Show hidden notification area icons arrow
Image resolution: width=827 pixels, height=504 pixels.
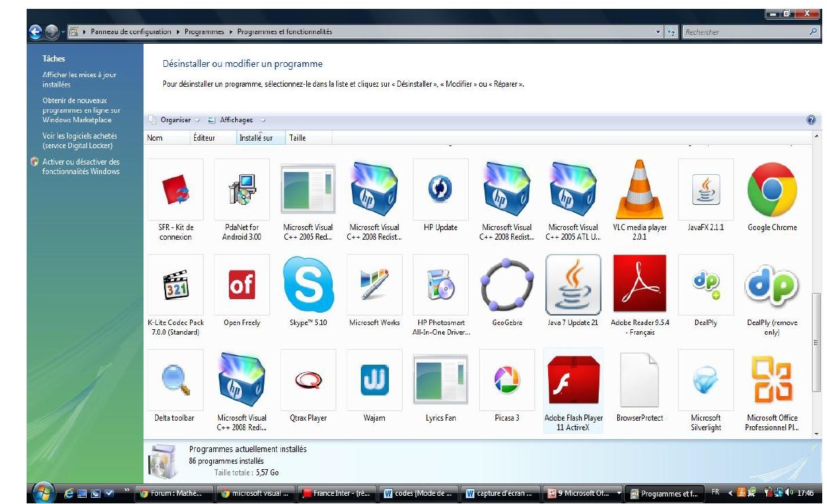730,492
